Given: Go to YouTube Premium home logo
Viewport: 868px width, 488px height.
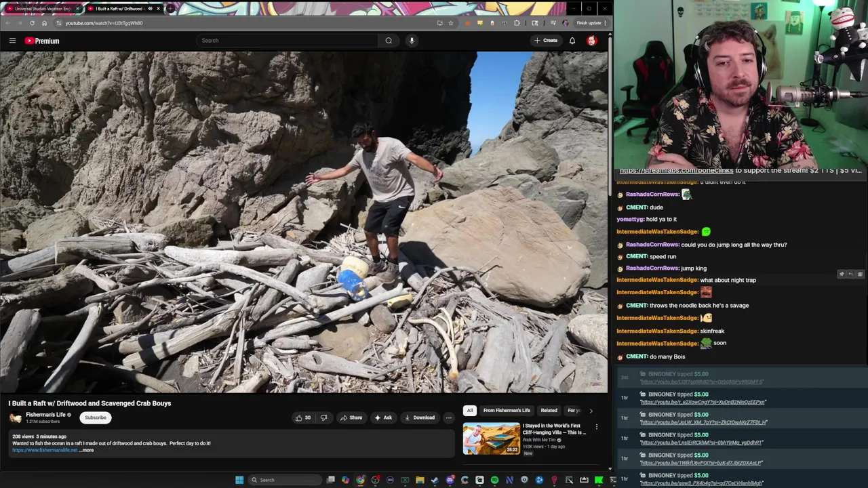Looking at the screenshot, I should pyautogui.click(x=43, y=41).
